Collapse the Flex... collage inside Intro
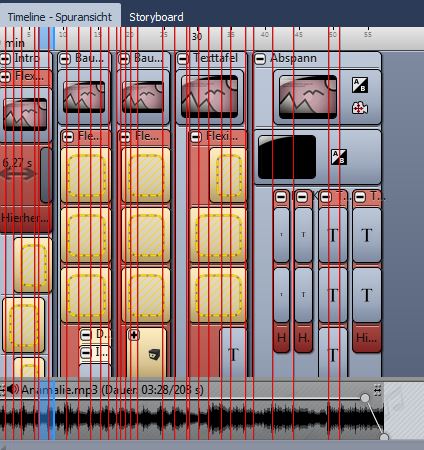Image resolution: width=424 pixels, height=450 pixels. [5, 77]
